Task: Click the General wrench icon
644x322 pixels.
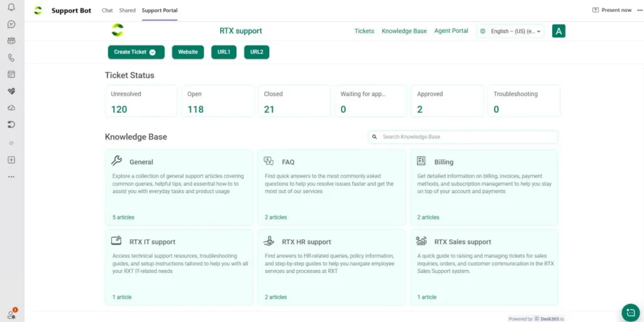Action: pyautogui.click(x=116, y=160)
